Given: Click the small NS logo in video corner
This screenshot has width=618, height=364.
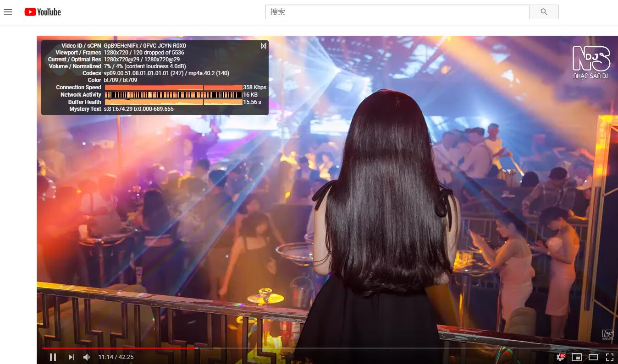Looking at the screenshot, I should click(607, 335).
